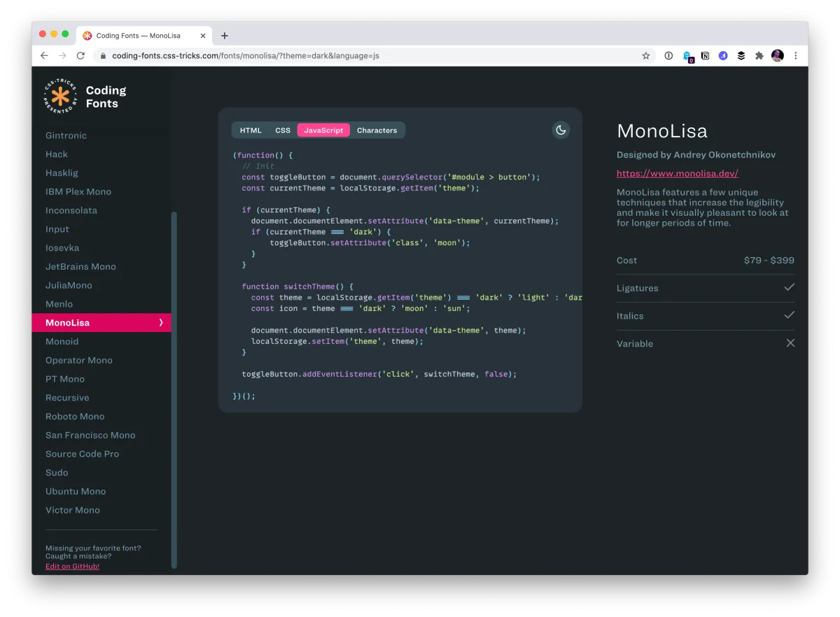Close the Coding Fonts — MonoLisa tab
The image size is (840, 617).
[x=203, y=36]
